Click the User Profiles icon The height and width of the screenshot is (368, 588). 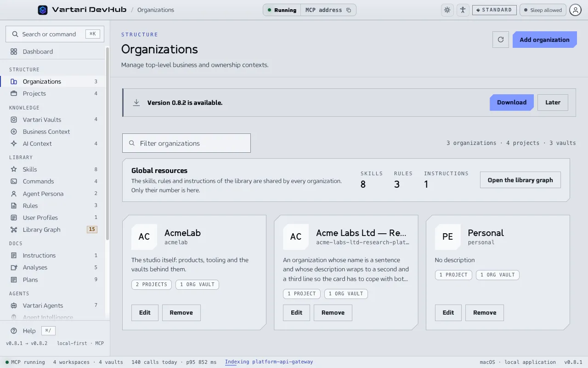tap(14, 218)
